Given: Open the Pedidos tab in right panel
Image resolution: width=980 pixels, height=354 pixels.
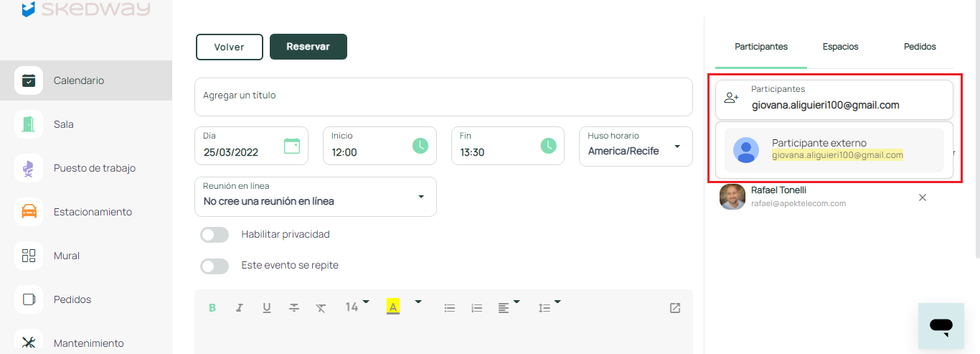Looking at the screenshot, I should point(920,47).
